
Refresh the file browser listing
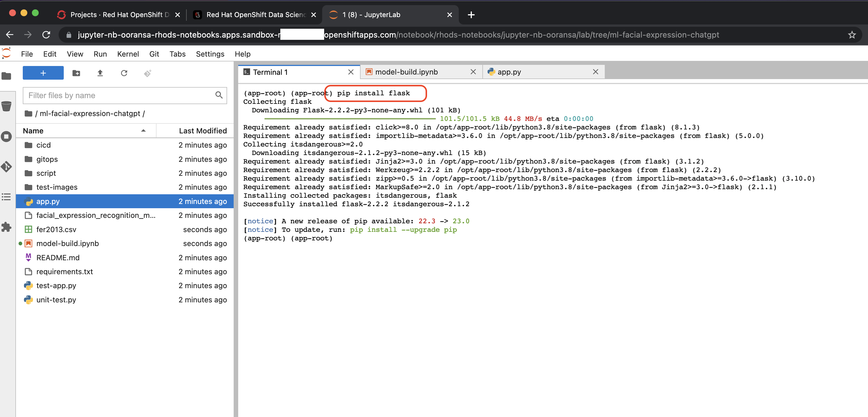[124, 73]
